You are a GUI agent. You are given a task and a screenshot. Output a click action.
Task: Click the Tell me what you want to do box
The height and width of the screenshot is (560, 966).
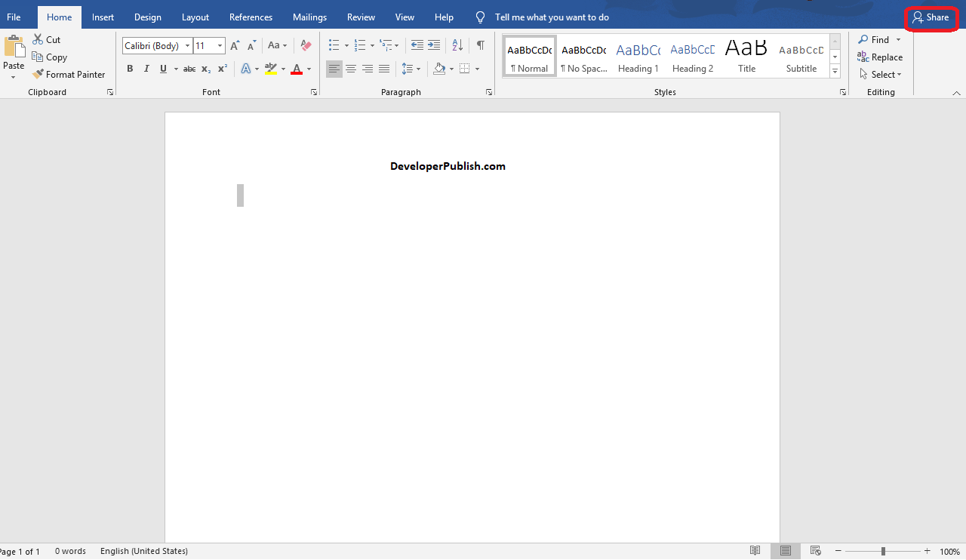(551, 17)
